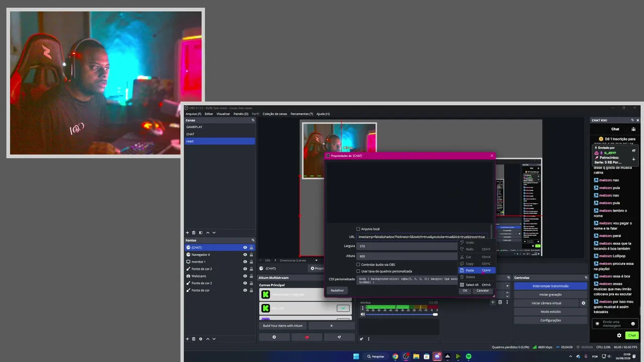Open the preview scaling dropdown arrow

316,260
